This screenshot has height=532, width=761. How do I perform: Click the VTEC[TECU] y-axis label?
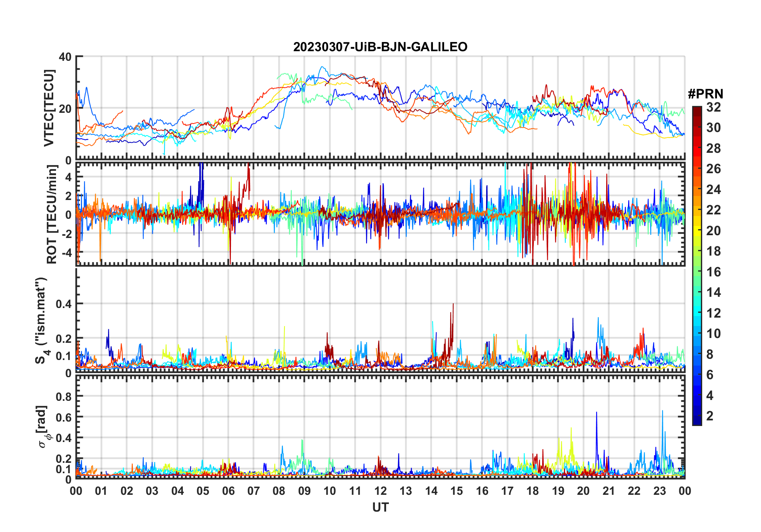pos(49,108)
